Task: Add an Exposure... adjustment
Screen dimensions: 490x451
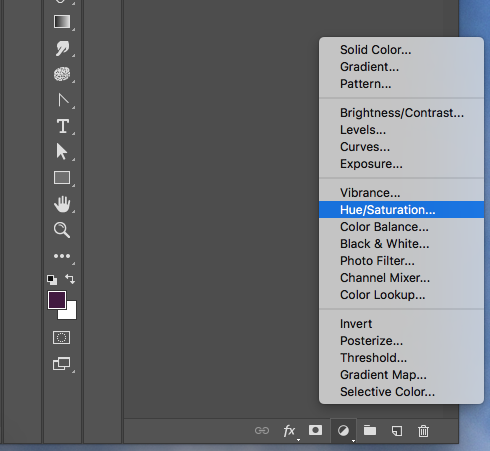Action: pyautogui.click(x=401, y=164)
